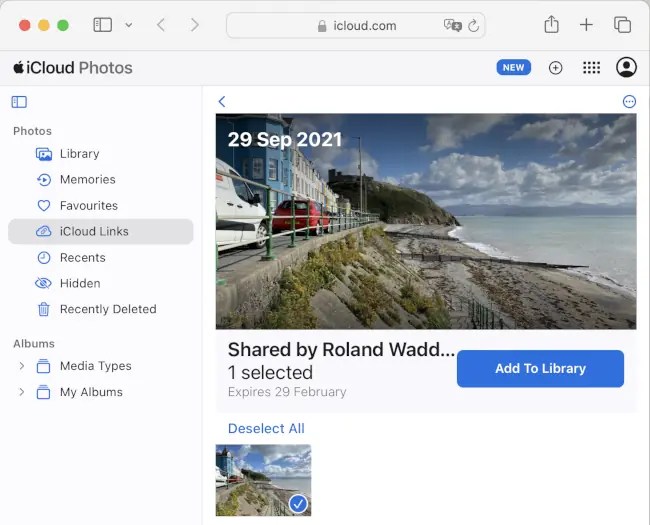Close the Safari window

click(x=25, y=25)
